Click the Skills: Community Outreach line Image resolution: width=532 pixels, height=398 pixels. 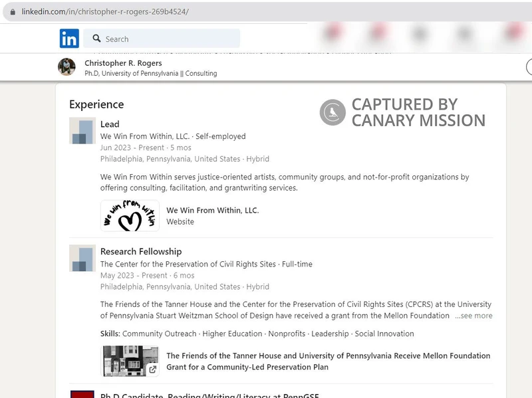(257, 334)
